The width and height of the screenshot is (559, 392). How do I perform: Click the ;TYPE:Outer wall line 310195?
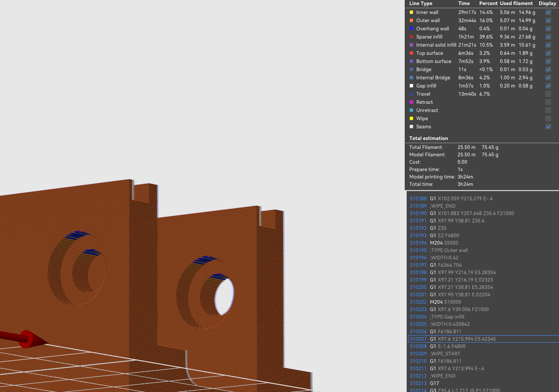(x=484, y=250)
